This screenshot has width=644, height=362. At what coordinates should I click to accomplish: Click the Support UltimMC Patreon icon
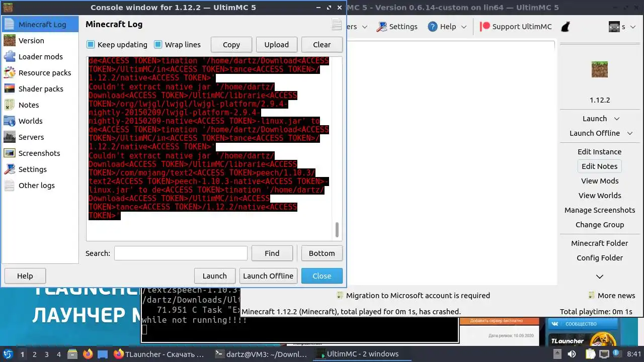[x=485, y=27]
